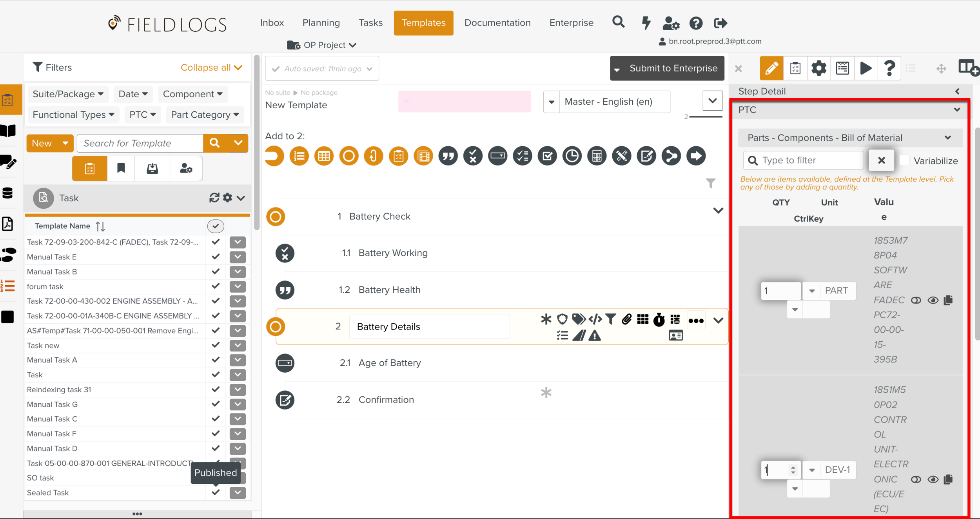
Task: Switch to the Templates tab
Action: pyautogui.click(x=423, y=23)
